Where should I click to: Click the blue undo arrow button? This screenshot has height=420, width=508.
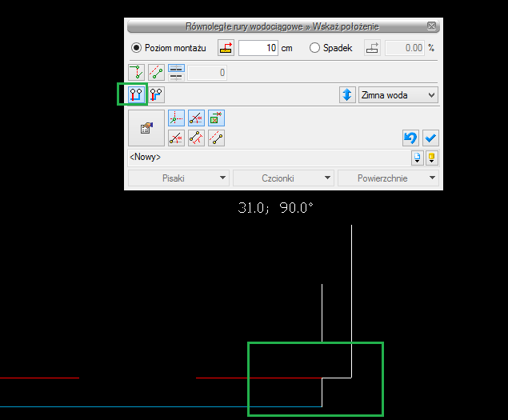(410, 138)
